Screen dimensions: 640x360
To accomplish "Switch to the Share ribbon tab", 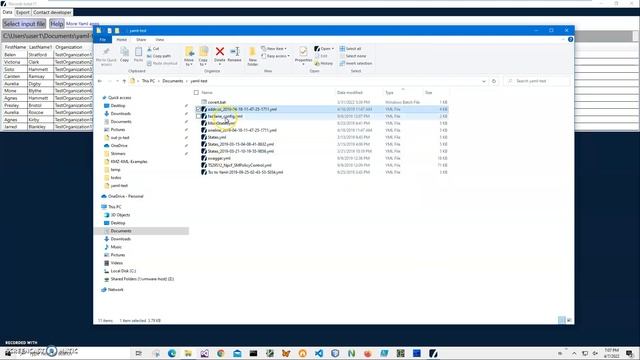I will [141, 40].
